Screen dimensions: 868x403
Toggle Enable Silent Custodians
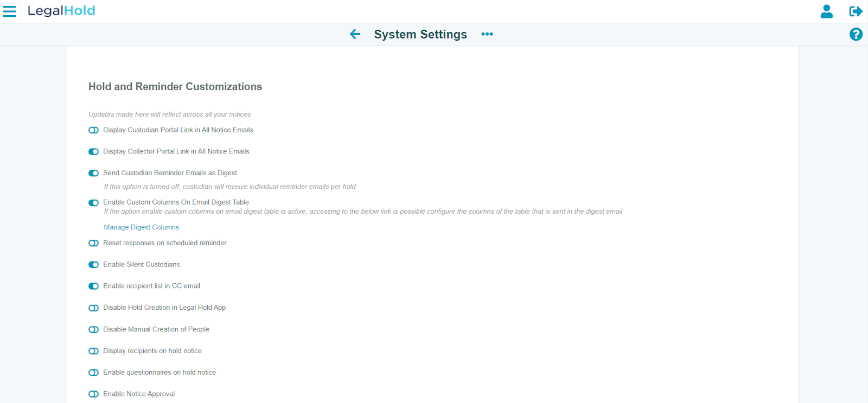click(94, 265)
